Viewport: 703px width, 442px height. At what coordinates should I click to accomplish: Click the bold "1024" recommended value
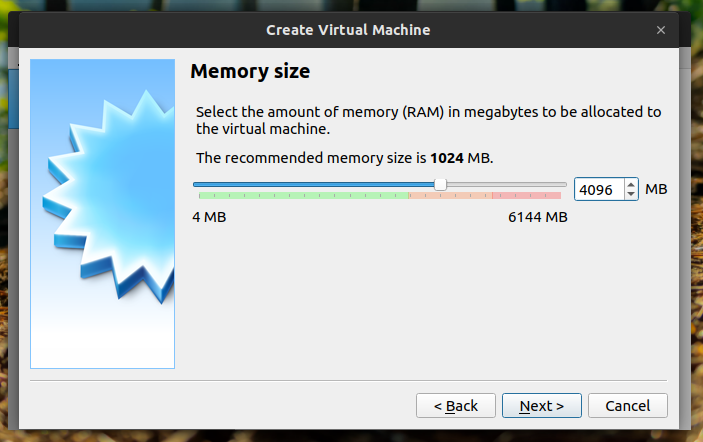coord(447,158)
